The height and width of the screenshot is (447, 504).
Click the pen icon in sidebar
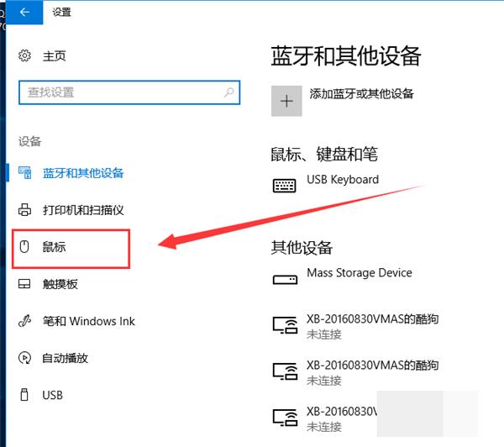pyautogui.click(x=24, y=321)
